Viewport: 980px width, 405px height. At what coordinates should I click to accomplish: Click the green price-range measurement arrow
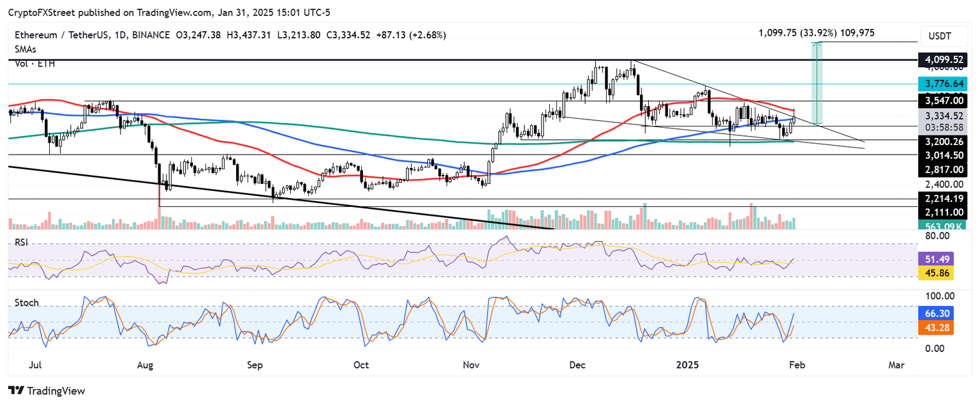tap(816, 82)
